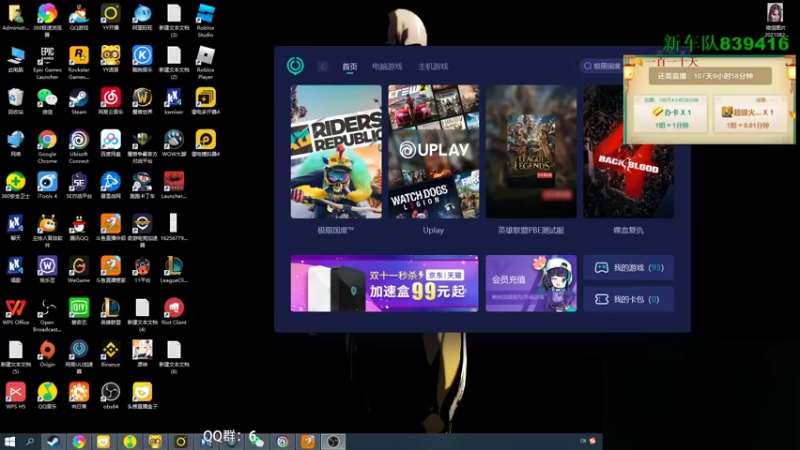Click the 加速盒 99元起 promotional banner
Screen dimensions: 800x450
click(x=384, y=283)
